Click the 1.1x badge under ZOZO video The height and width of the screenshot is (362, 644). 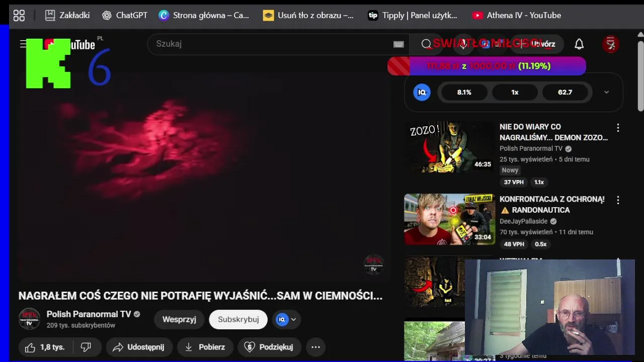(x=539, y=182)
